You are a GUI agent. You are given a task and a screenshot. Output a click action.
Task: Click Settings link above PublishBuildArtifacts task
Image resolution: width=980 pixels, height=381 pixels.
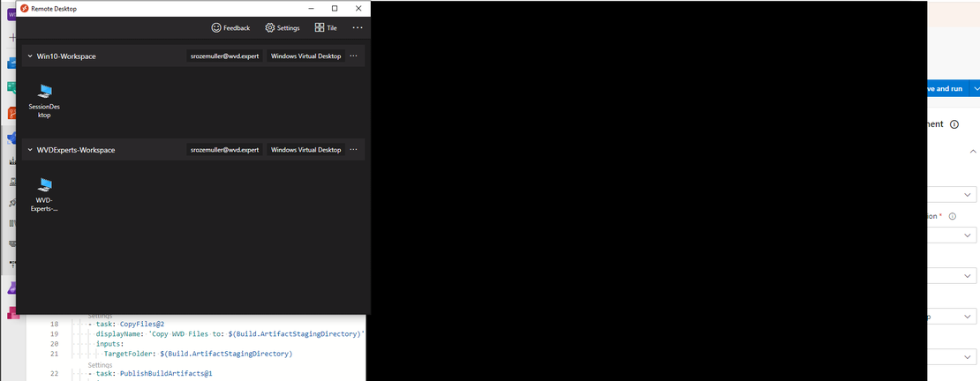point(100,364)
